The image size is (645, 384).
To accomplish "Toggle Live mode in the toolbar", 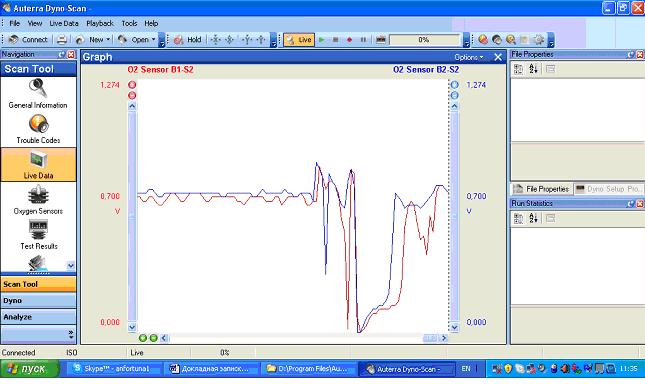I will point(299,40).
